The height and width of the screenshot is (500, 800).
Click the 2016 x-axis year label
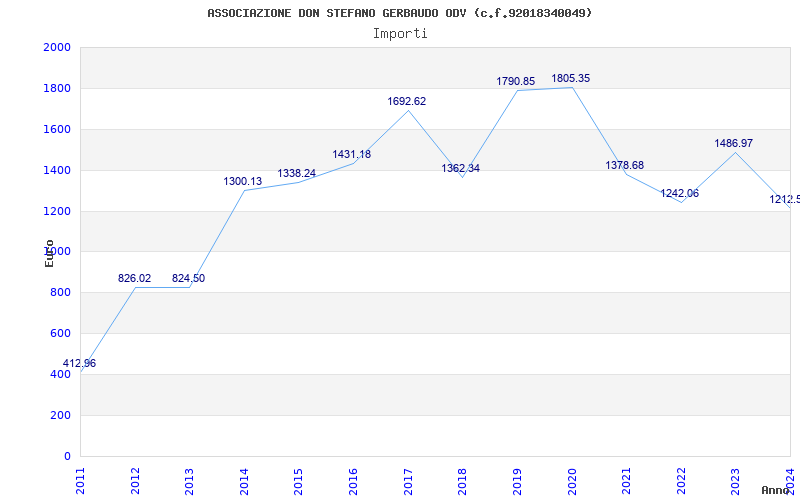(x=353, y=481)
